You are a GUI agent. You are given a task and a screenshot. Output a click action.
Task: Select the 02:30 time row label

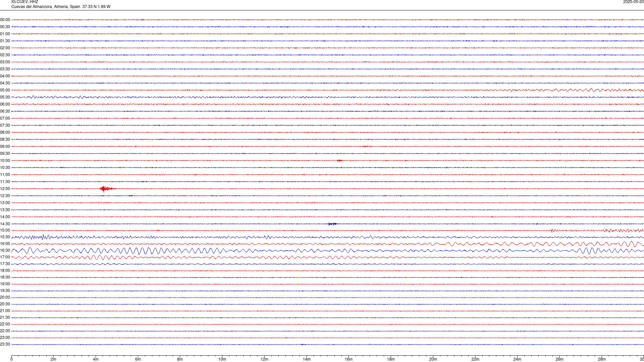[5, 55]
